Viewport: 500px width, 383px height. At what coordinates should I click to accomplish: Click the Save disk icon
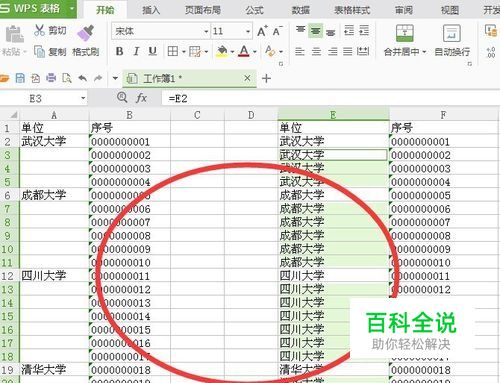[x=20, y=78]
